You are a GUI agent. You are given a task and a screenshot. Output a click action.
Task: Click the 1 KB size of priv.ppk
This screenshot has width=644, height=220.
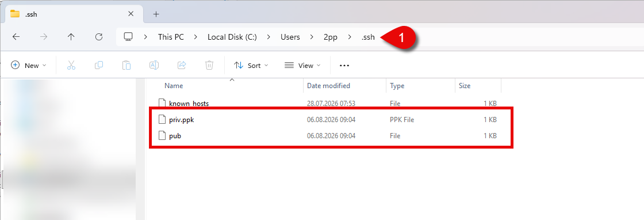click(490, 120)
